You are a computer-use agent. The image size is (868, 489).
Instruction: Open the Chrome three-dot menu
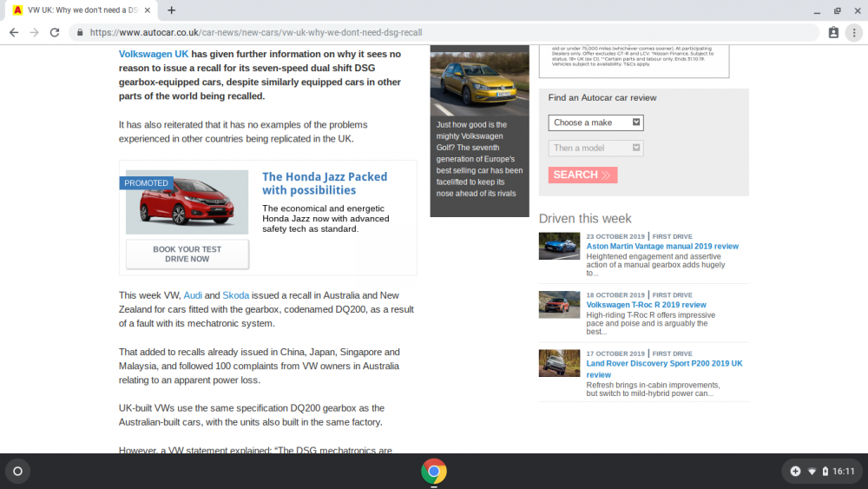854,33
